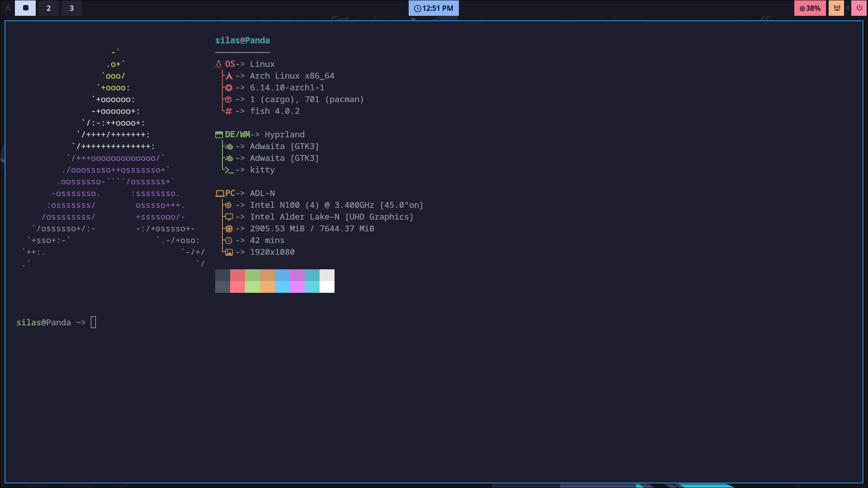Switch to workspace 2
The image size is (868, 488).
tap(48, 8)
